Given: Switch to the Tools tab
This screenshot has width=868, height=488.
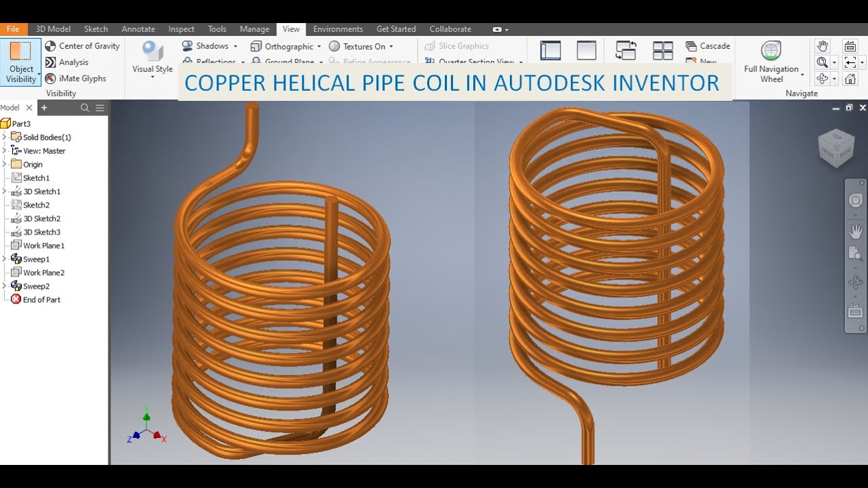Looking at the screenshot, I should [x=217, y=29].
